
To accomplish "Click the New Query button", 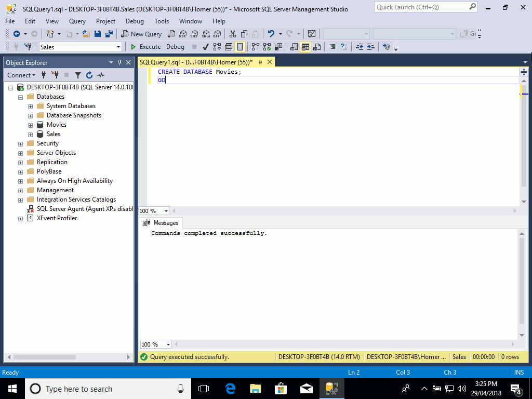I will (141, 34).
